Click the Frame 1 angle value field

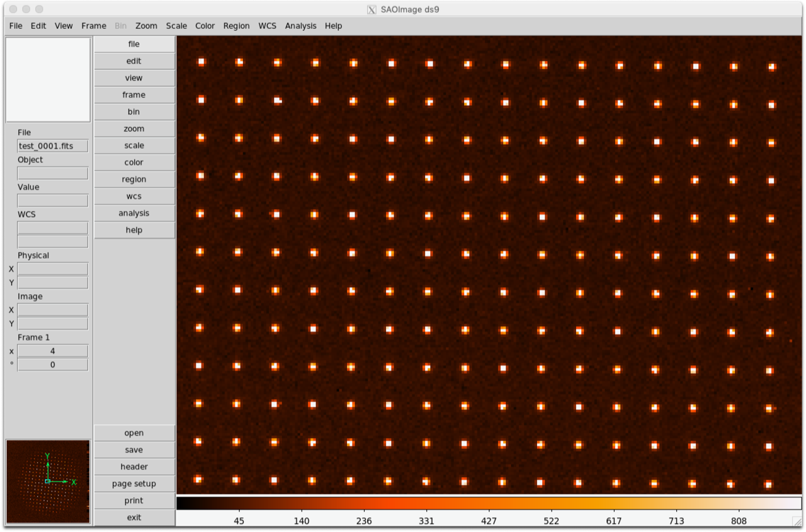click(53, 365)
